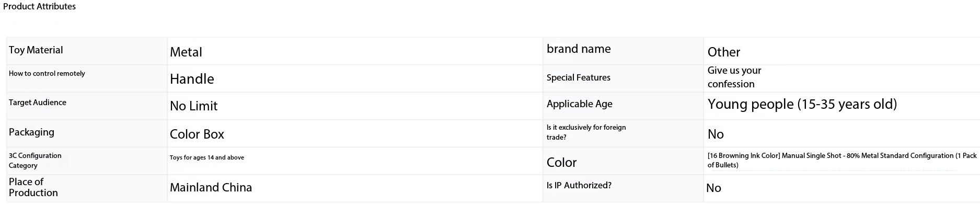Click the Product Attributes heading
980x204 pixels.
point(39,6)
